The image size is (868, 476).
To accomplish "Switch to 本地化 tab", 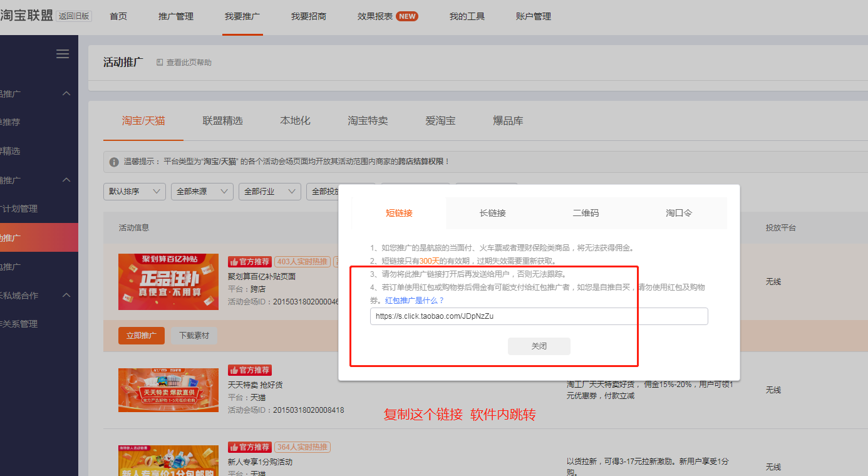I will point(295,121).
